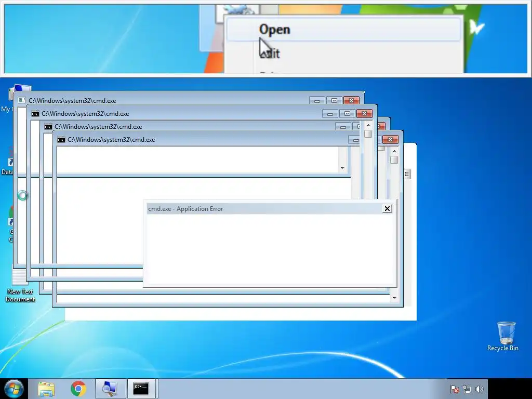
Task: Open the second cmd window's system menu icon
Action: pyautogui.click(x=35, y=114)
